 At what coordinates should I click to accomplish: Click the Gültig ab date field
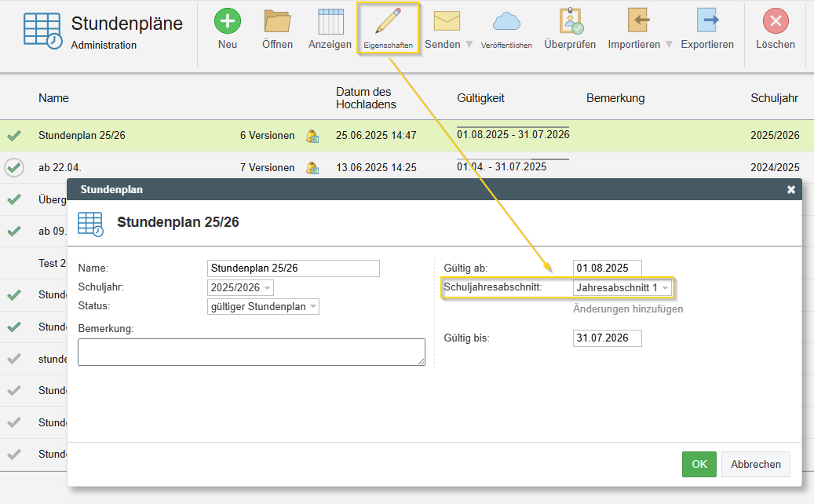(608, 268)
